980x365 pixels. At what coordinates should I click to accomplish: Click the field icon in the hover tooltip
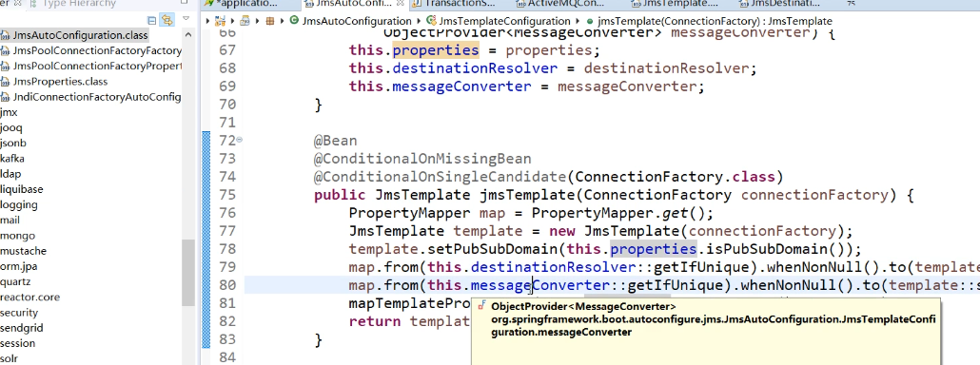tap(481, 306)
